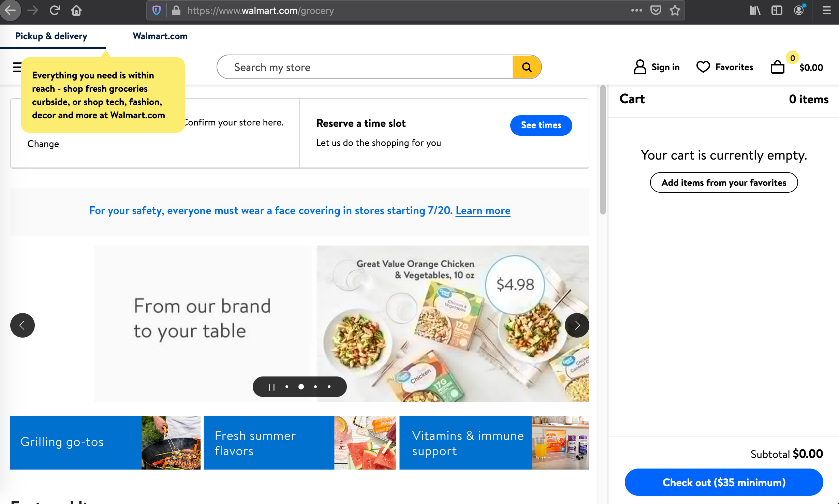Go to browser home via home icon

tap(76, 10)
